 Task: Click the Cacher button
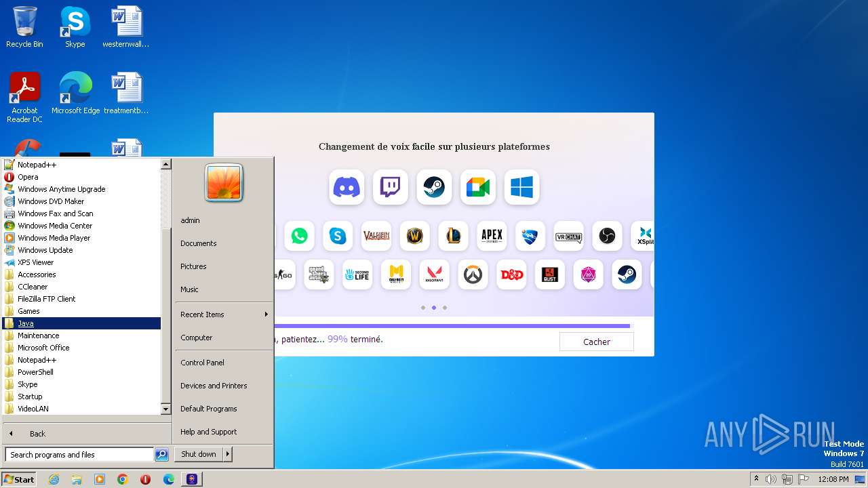[597, 342]
